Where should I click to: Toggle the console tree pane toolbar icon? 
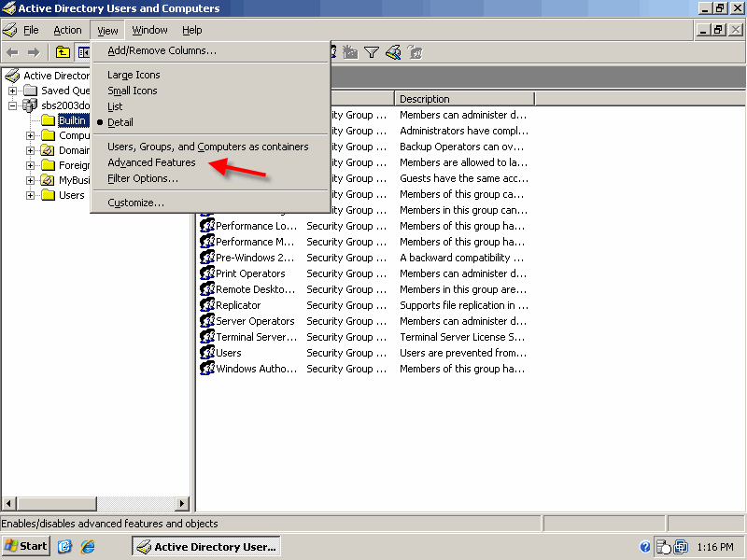point(83,52)
